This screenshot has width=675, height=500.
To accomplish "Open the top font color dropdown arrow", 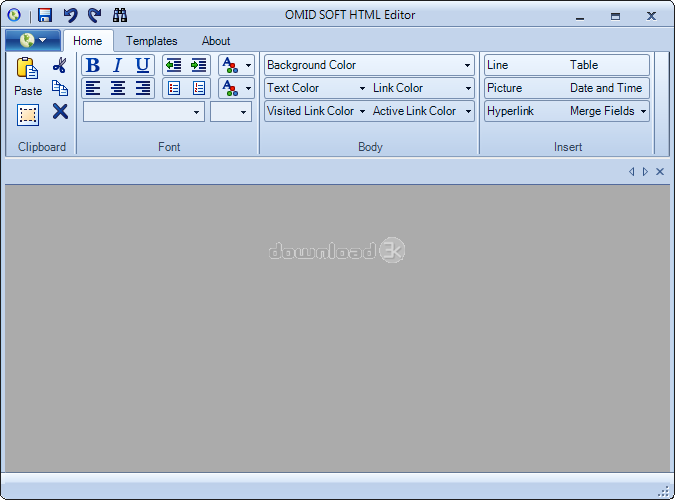I will pyautogui.click(x=248, y=65).
